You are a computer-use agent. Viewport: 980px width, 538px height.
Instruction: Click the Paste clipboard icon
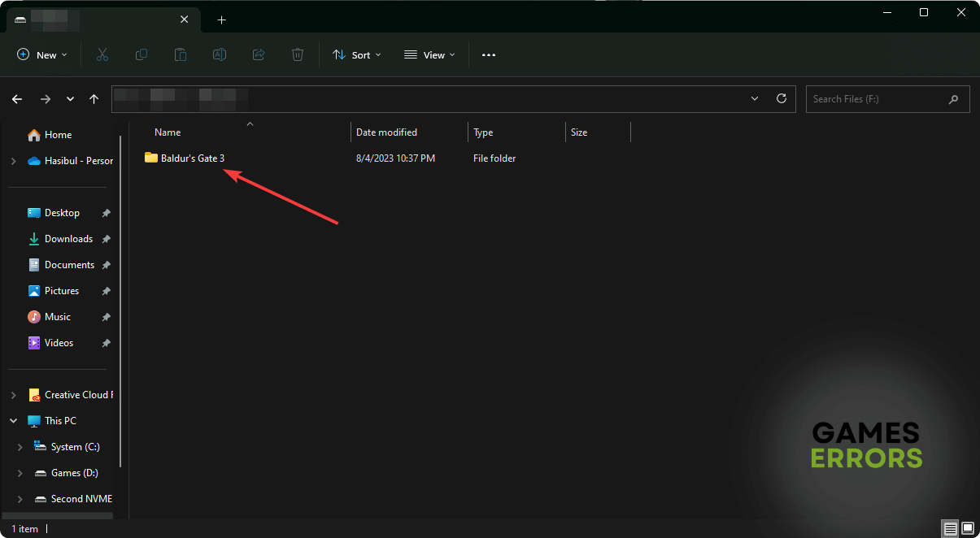pyautogui.click(x=181, y=54)
